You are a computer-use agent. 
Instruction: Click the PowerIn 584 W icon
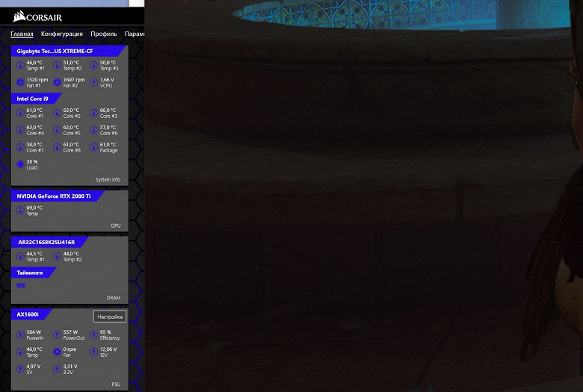20,335
